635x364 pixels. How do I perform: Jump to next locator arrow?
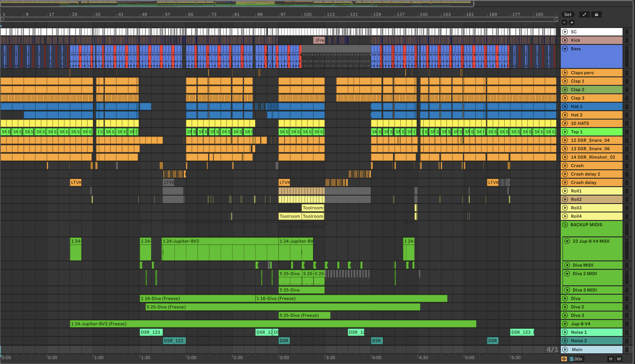[571, 22]
